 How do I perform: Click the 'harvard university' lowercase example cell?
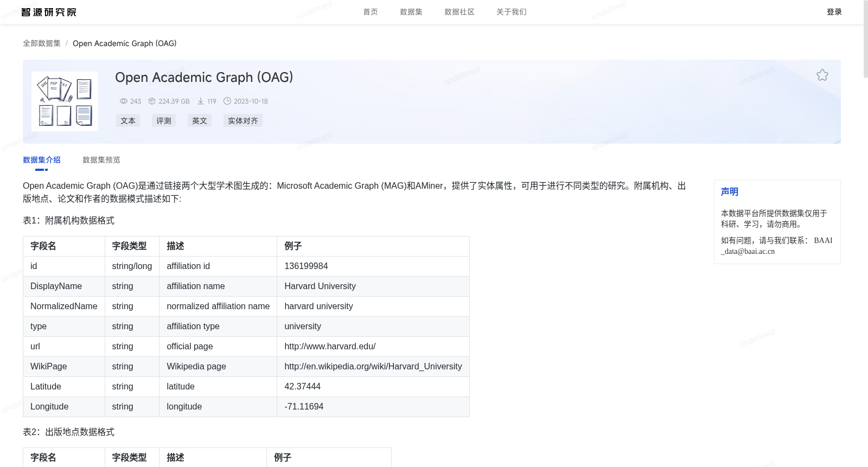pos(373,306)
